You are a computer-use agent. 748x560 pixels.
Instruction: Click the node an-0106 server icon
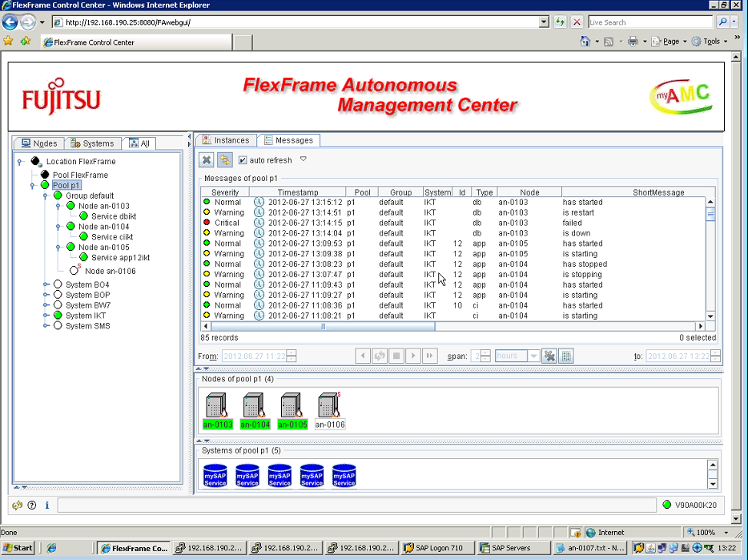pos(329,403)
